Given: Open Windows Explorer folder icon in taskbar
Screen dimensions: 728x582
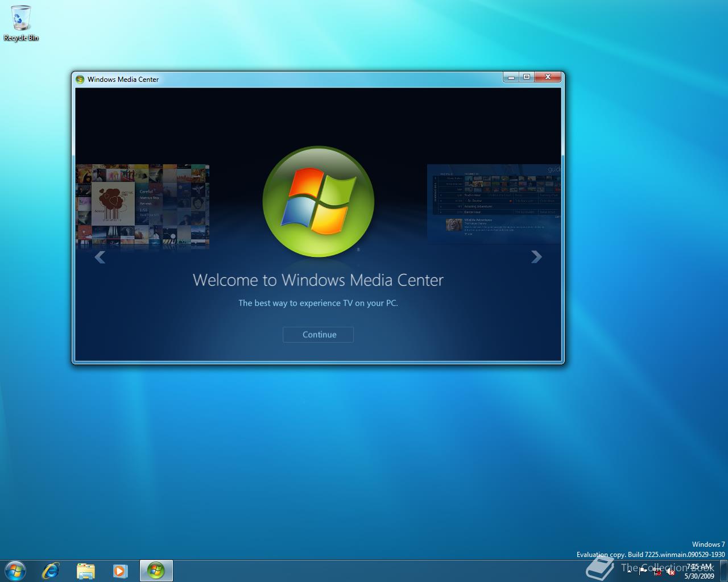Looking at the screenshot, I should [85, 571].
